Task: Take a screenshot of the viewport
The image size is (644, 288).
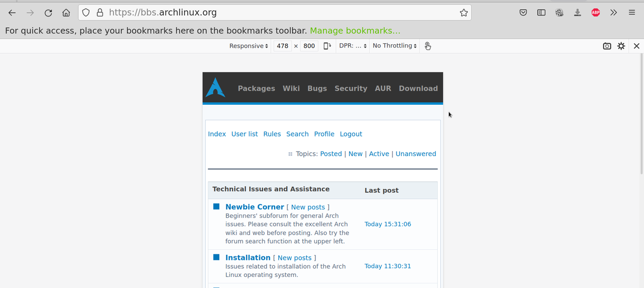Action: pos(607,46)
